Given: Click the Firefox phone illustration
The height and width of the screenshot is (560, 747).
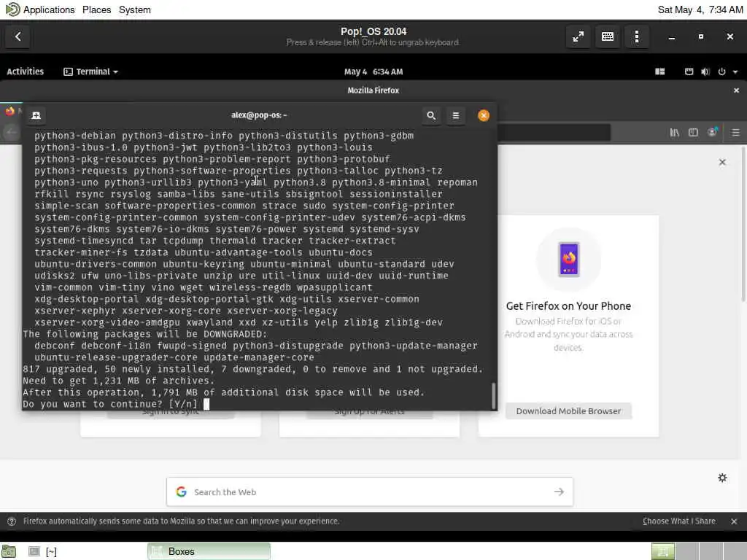Looking at the screenshot, I should (569, 260).
